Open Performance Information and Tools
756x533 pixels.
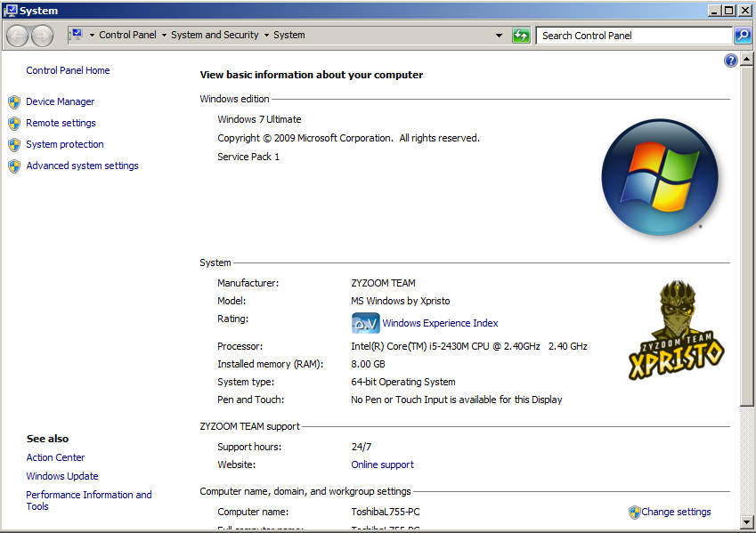89,500
